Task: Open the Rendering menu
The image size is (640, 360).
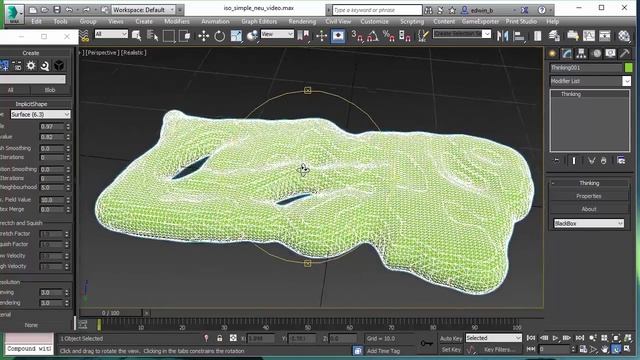Action: (302, 21)
